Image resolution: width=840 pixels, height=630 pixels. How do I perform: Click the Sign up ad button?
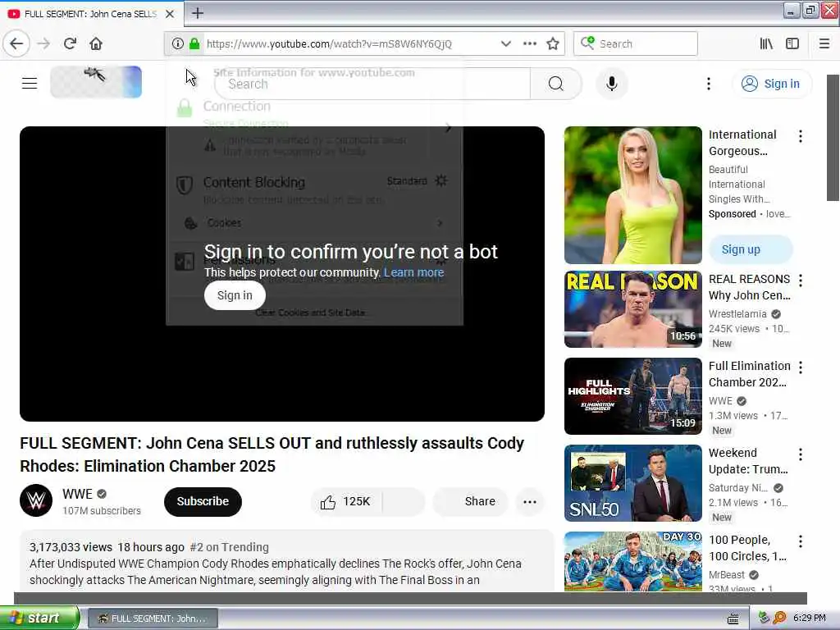751,249
